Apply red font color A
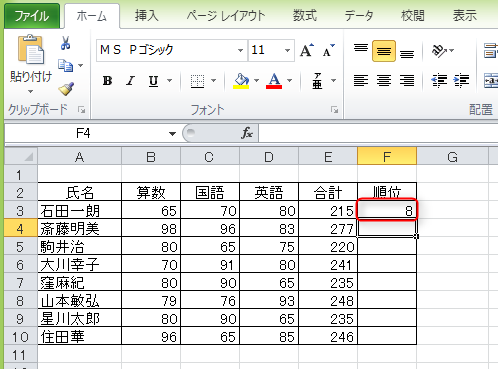 (274, 81)
